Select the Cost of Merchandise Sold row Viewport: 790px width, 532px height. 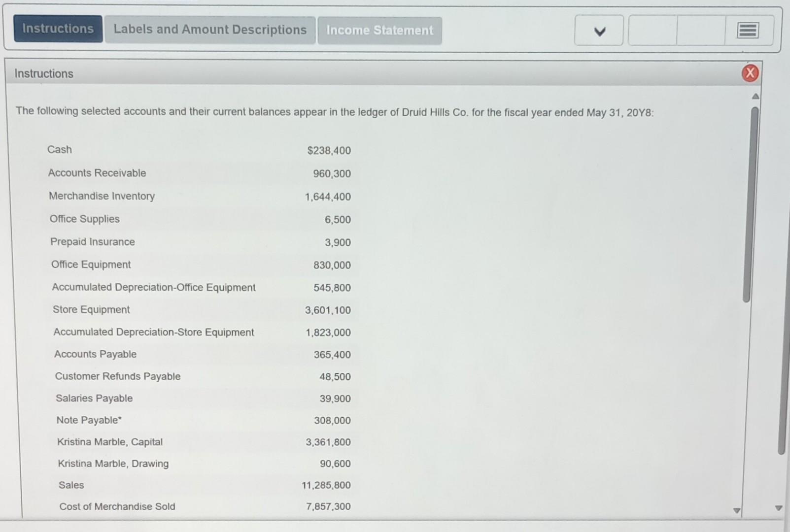pyautogui.click(x=117, y=506)
